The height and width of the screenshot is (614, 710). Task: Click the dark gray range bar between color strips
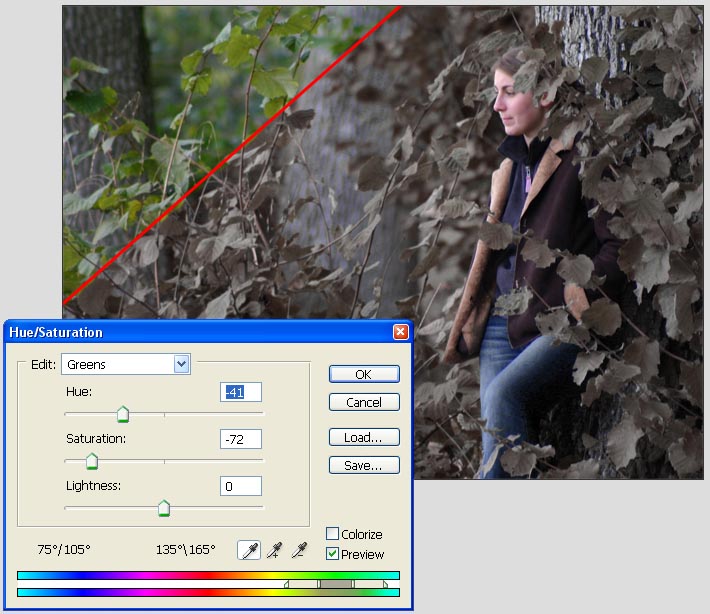[x=336, y=584]
